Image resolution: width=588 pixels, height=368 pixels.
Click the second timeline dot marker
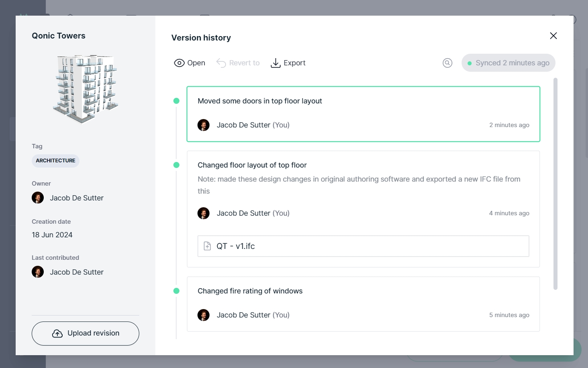click(x=176, y=165)
